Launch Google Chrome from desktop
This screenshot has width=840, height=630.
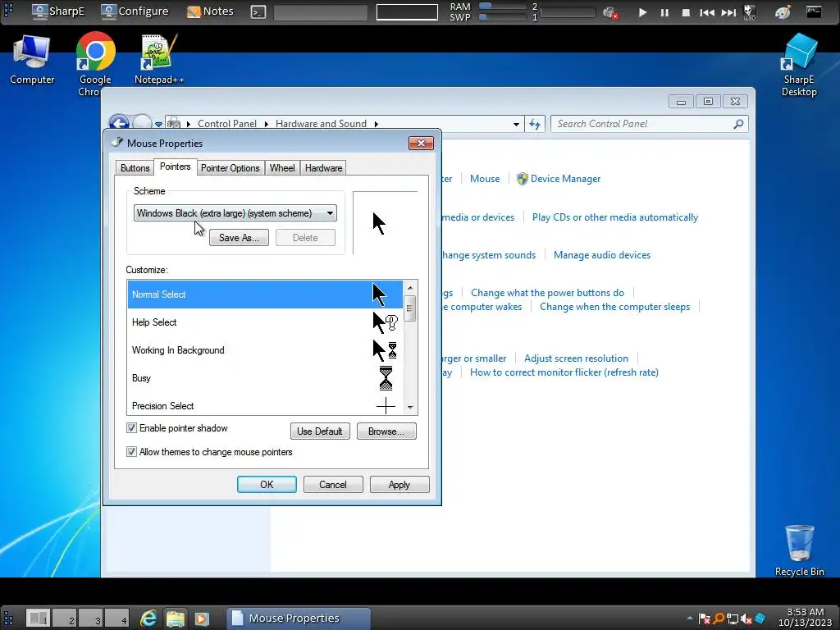tap(95, 63)
